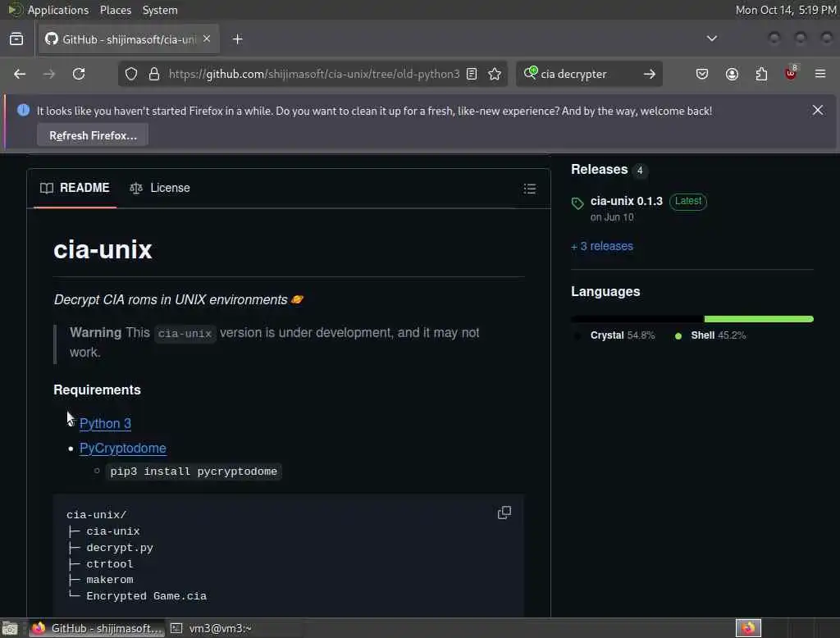Click the release tag icon
Viewport: 840px width, 638px height.
coord(577,203)
